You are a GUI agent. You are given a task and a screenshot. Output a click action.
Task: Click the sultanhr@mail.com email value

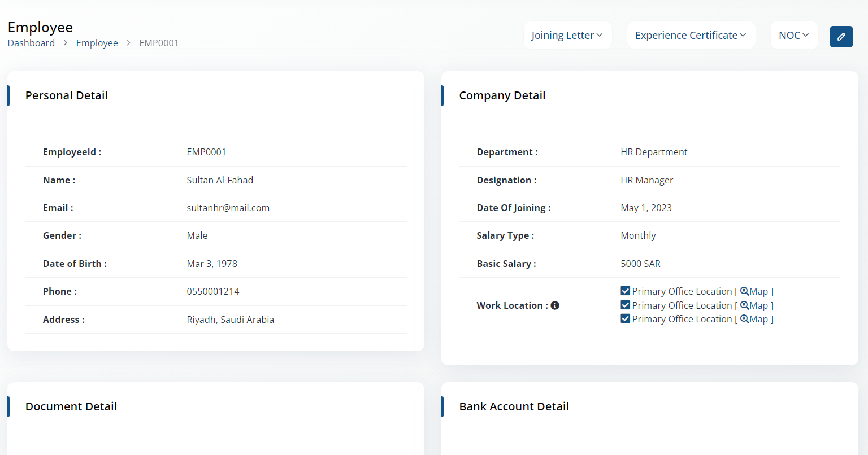[228, 208]
